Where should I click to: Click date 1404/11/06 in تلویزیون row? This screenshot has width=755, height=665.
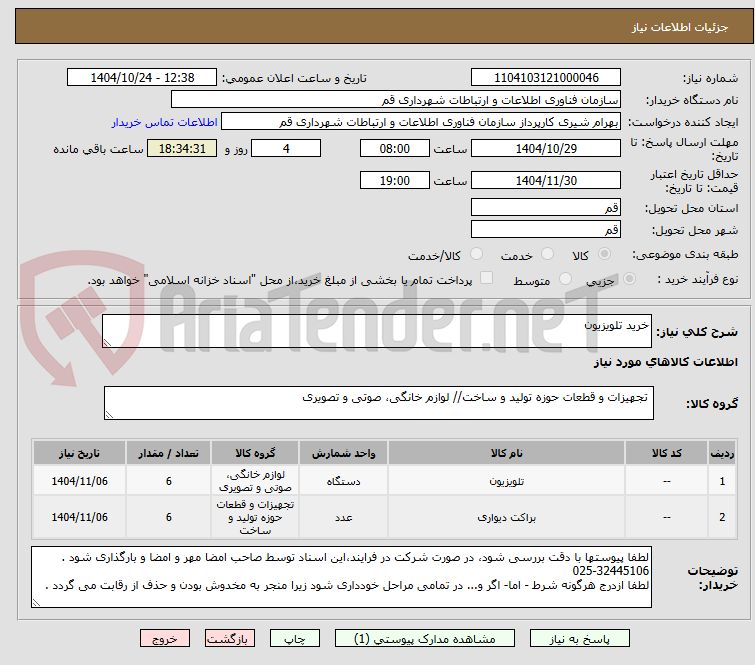(x=79, y=481)
